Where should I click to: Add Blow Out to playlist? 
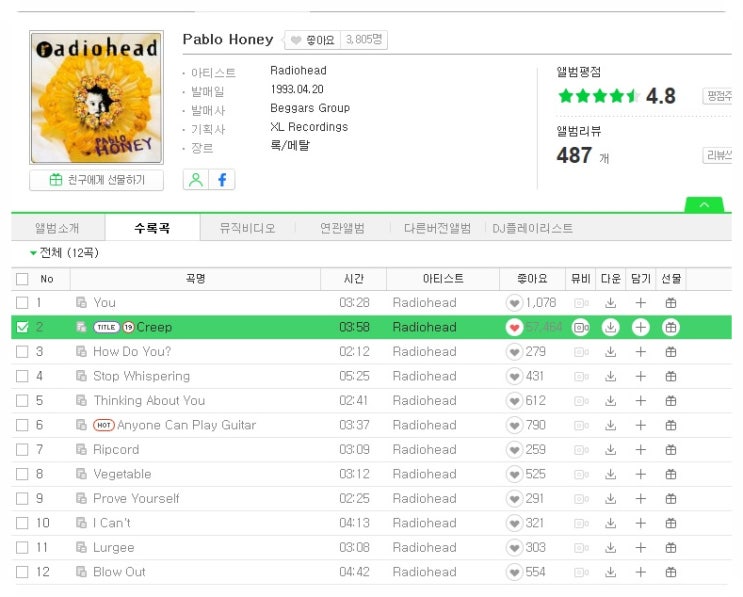[x=641, y=572]
